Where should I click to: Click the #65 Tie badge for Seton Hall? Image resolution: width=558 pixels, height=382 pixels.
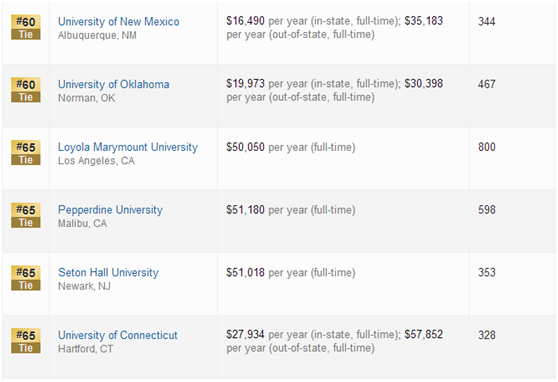[x=26, y=278]
